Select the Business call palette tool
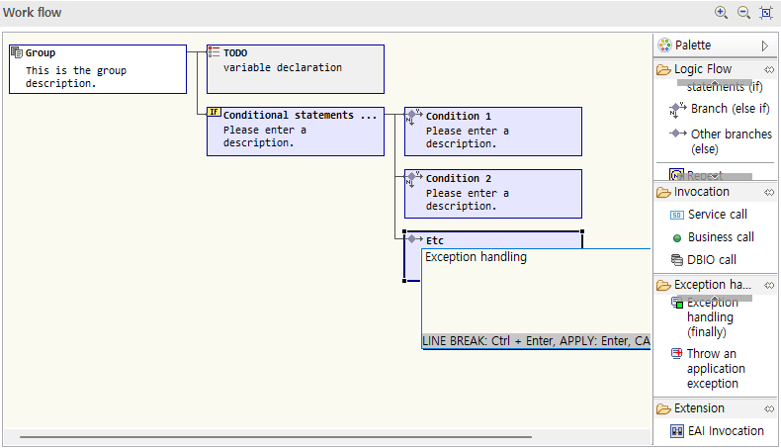Screen dimensions: 781x448 pos(720,238)
